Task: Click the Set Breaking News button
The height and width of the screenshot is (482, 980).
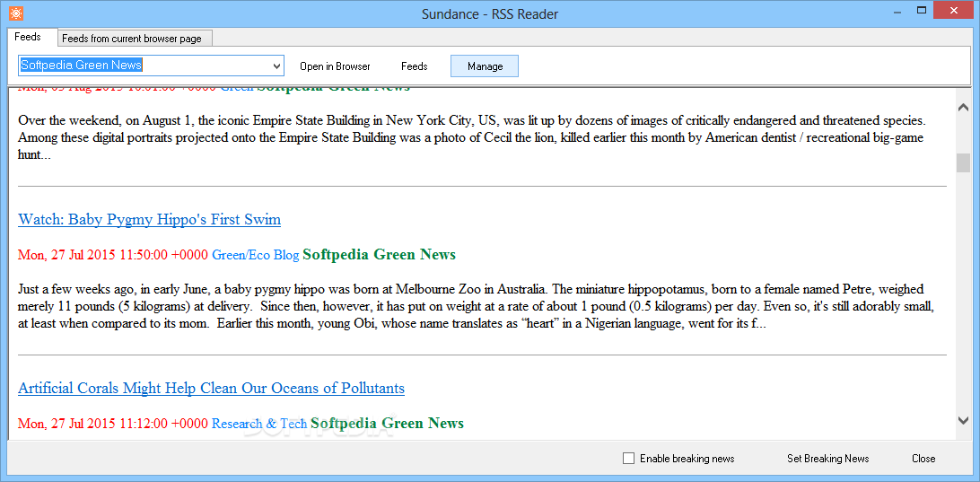Action: click(828, 459)
